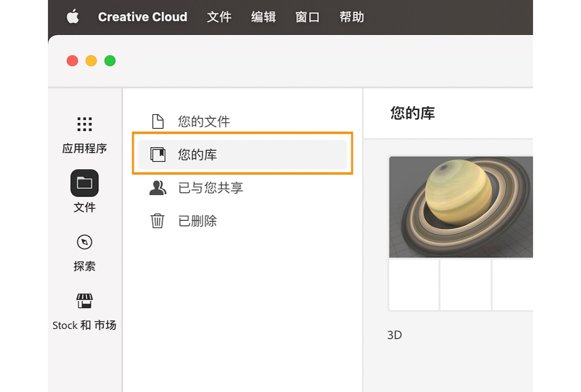Open the Saturn 3D library thumbnail

pyautogui.click(x=460, y=206)
